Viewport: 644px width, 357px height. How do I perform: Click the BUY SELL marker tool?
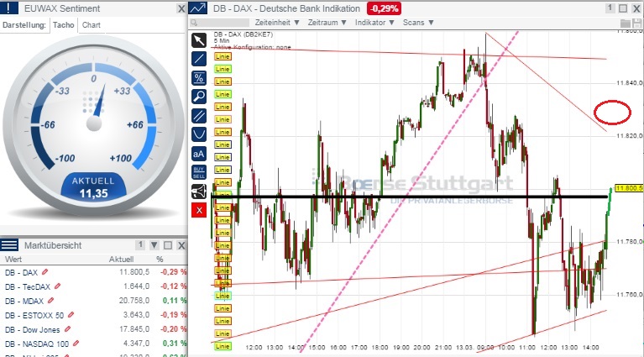199,172
